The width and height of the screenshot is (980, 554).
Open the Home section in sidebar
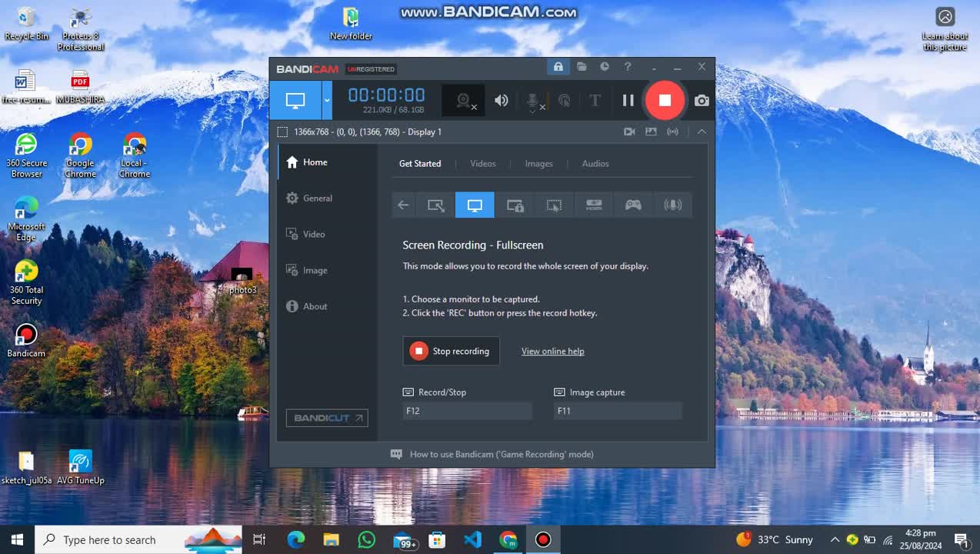327,162
